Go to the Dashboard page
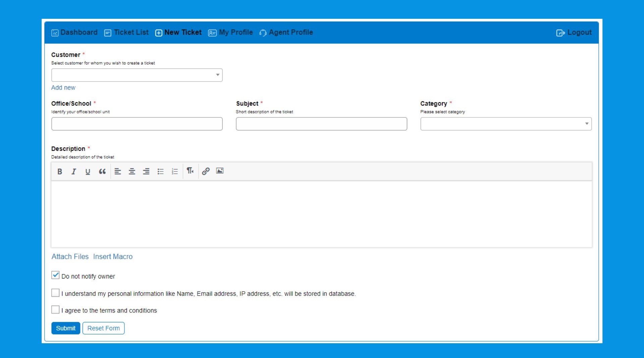Screen dimensions: 644x358 coord(74,33)
